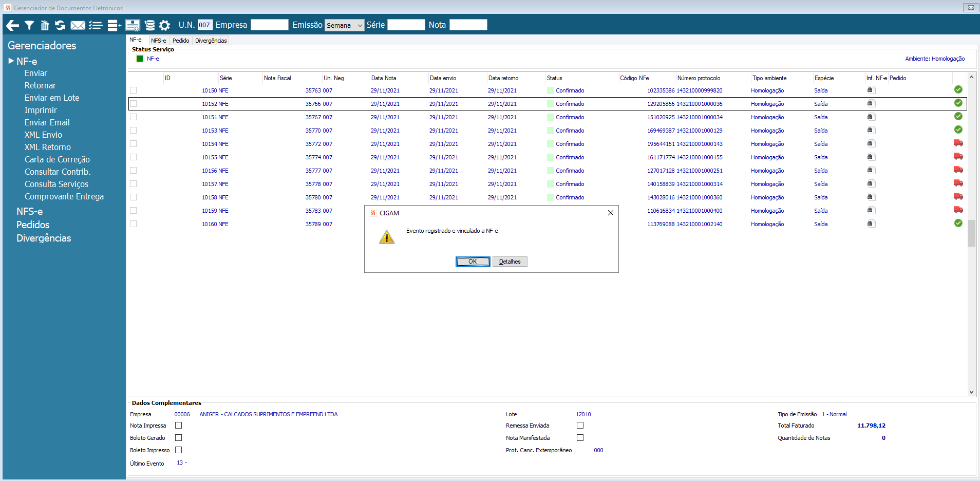Focus the Empresa input field
The image size is (980, 481).
(x=270, y=25)
